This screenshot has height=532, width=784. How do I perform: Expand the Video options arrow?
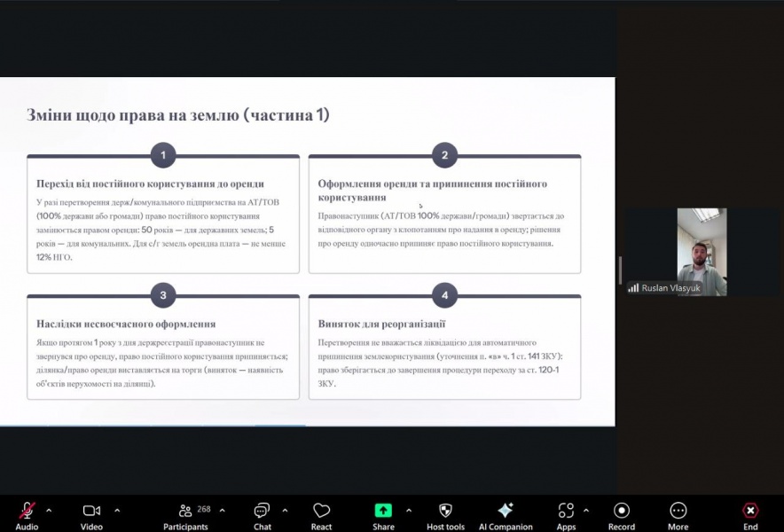[x=117, y=511]
